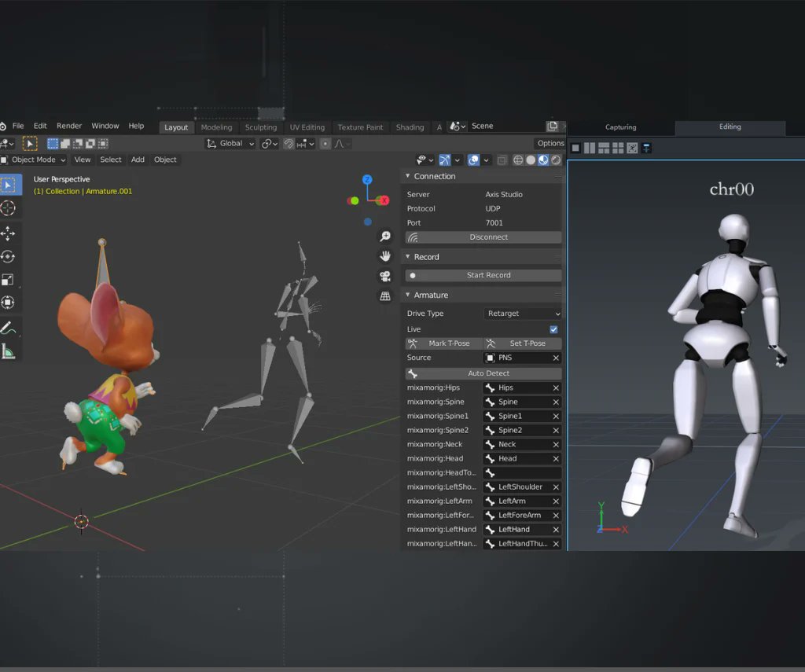Click the Z axis on navigation gizmo

click(367, 180)
